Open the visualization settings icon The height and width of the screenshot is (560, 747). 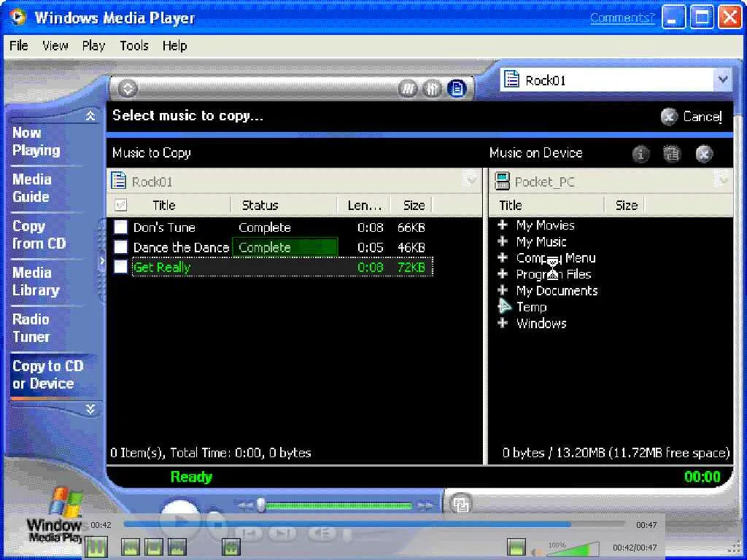[407, 88]
